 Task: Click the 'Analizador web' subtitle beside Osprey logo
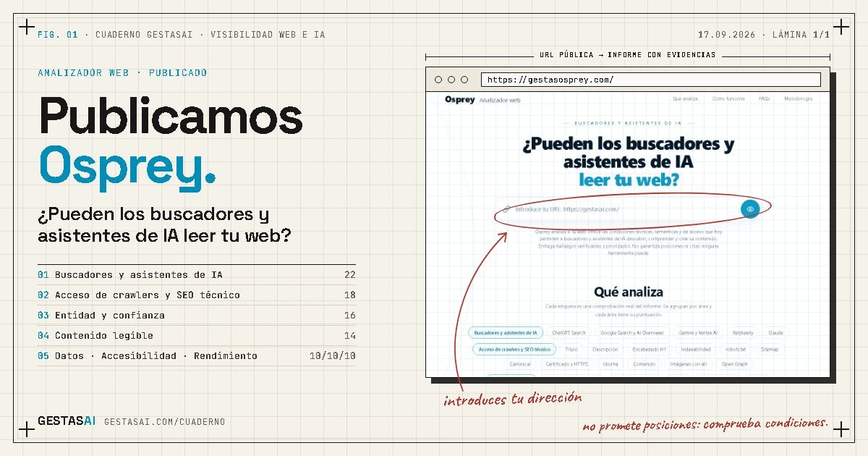(500, 100)
